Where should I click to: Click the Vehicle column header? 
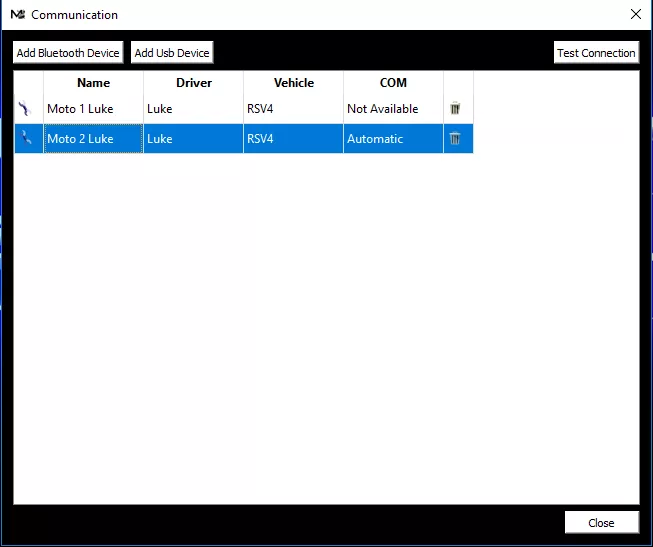(x=294, y=82)
